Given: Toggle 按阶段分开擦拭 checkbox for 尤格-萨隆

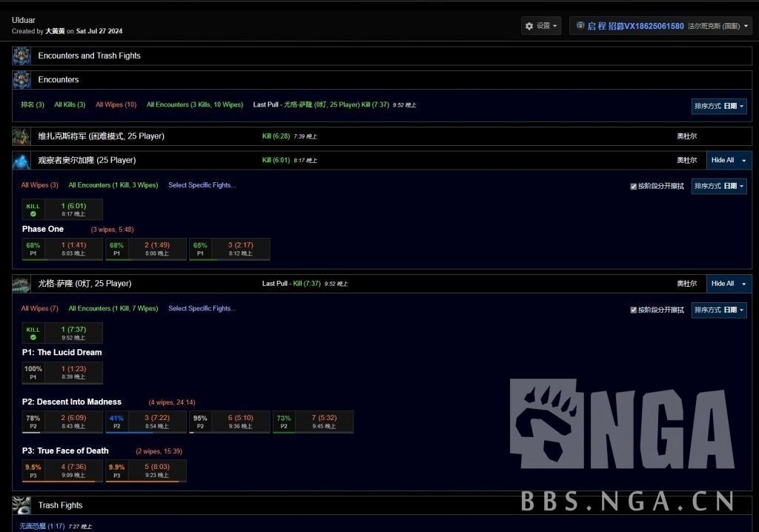Looking at the screenshot, I should (634, 309).
